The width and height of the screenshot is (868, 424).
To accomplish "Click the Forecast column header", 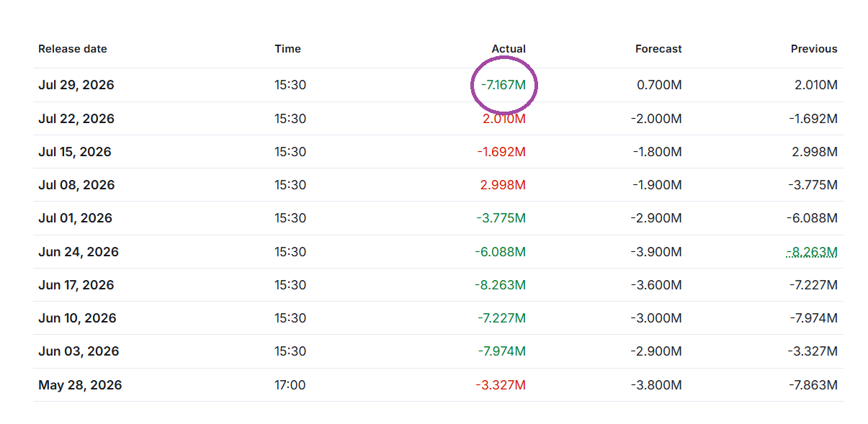I will pyautogui.click(x=658, y=49).
